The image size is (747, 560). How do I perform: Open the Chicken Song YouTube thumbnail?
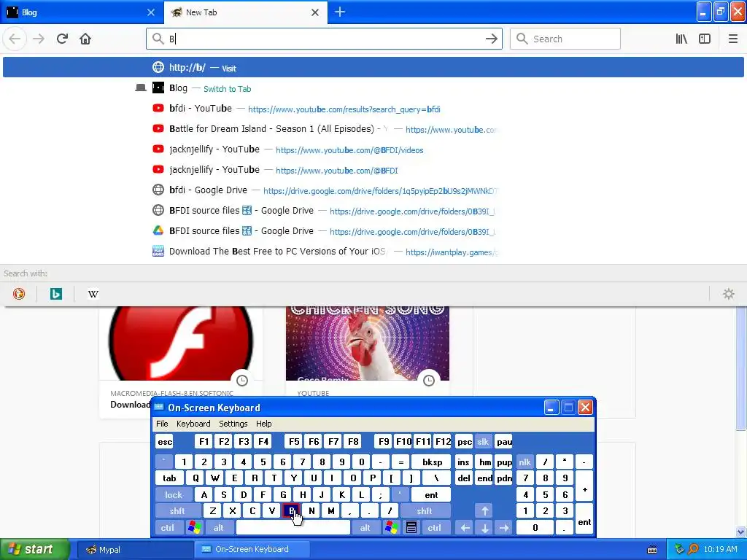coord(368,343)
